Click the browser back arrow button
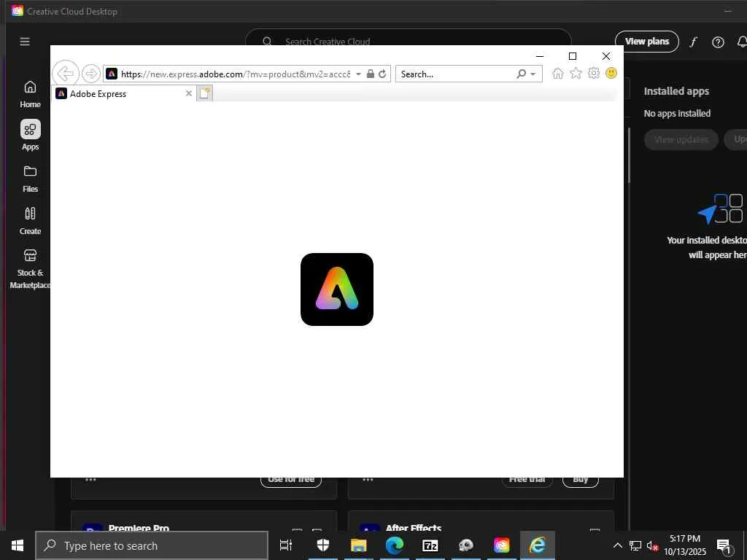This screenshot has width=747, height=560. click(66, 74)
